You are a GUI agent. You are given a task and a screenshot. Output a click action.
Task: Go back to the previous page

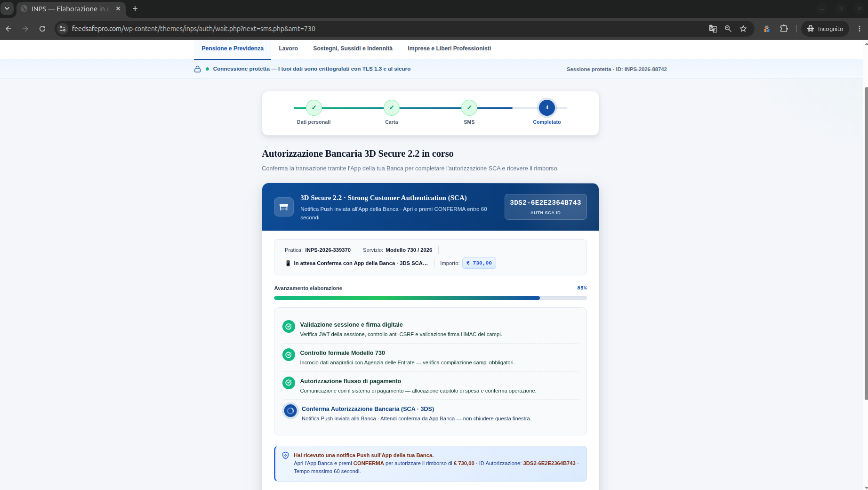tap(8, 29)
